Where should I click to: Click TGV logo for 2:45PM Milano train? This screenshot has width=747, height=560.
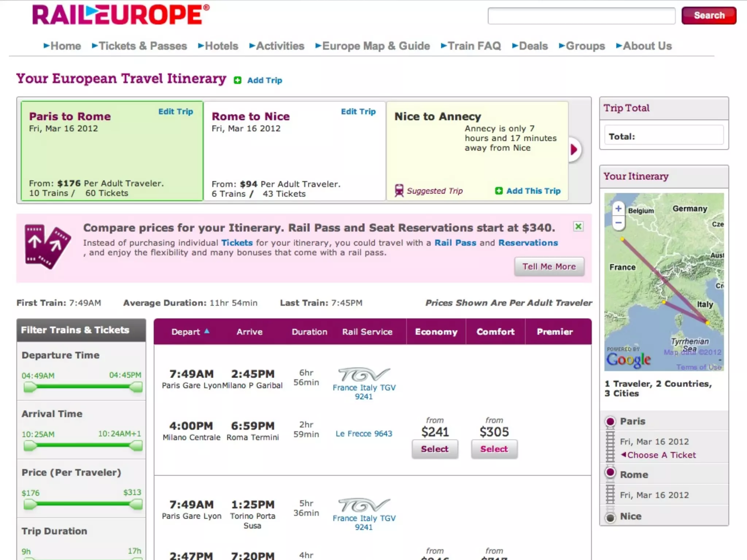click(x=364, y=375)
